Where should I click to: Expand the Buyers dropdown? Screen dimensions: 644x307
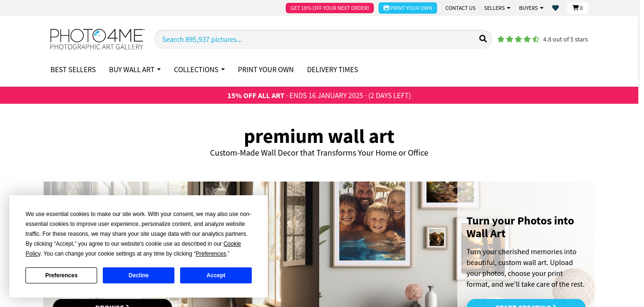coord(531,8)
